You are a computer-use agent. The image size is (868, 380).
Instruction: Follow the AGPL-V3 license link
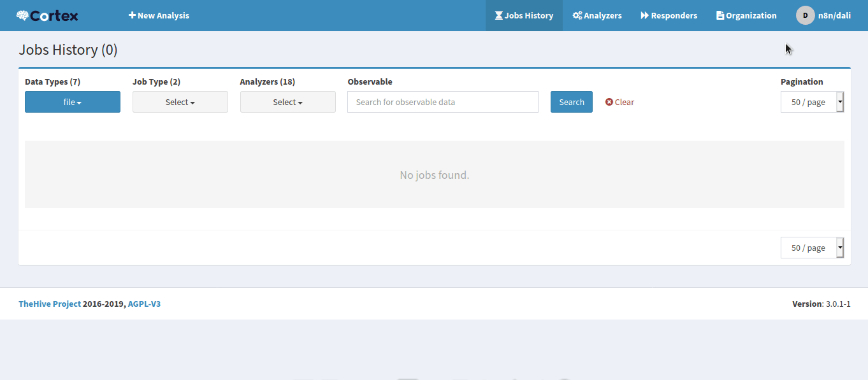(x=144, y=304)
